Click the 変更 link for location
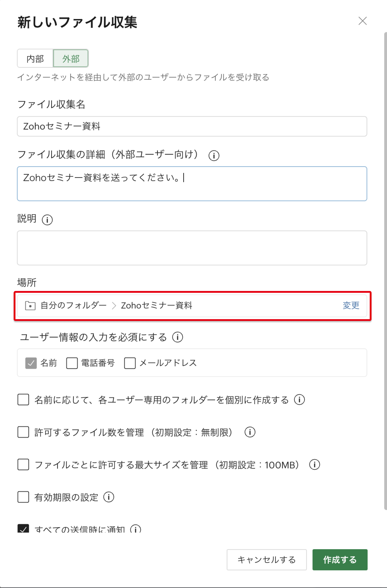 (351, 306)
